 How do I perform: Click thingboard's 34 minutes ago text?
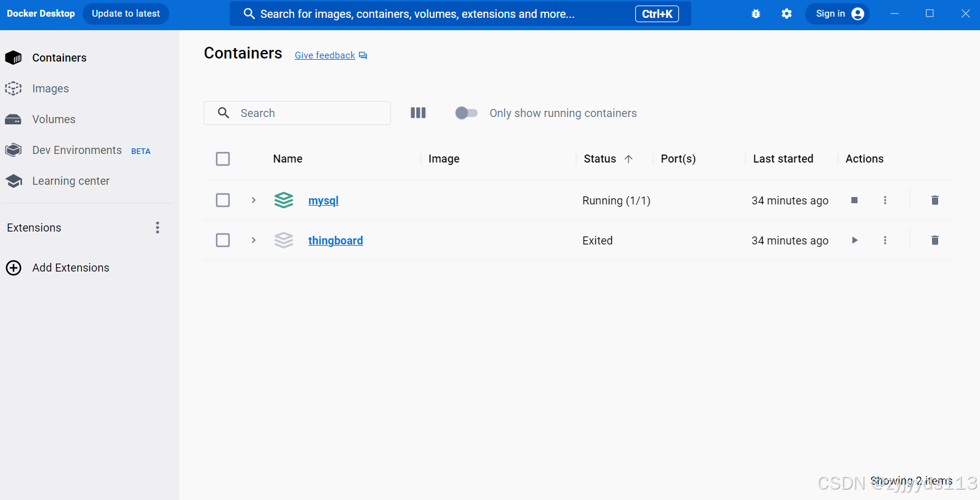(790, 241)
